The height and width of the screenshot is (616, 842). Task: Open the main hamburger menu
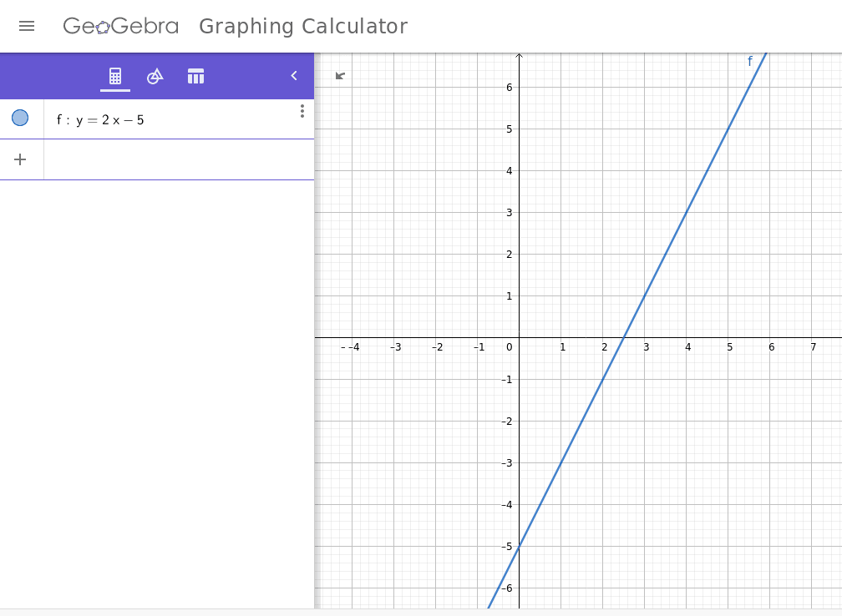27,26
